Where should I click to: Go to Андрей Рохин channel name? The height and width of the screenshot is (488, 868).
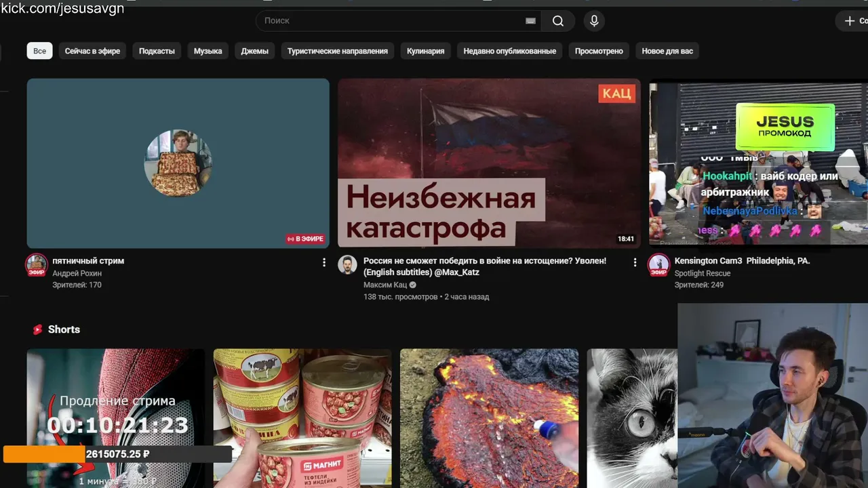[77, 273]
